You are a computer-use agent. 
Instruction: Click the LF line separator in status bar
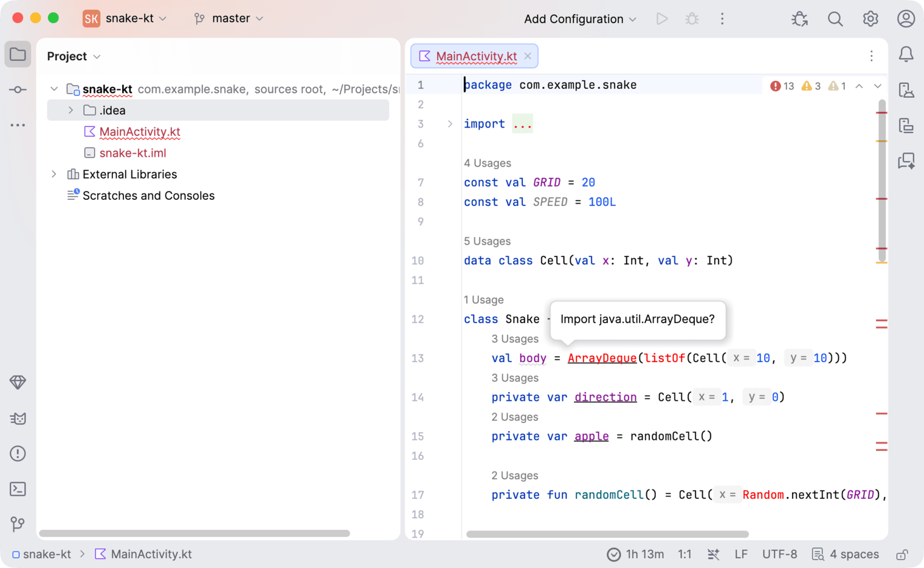point(741,555)
